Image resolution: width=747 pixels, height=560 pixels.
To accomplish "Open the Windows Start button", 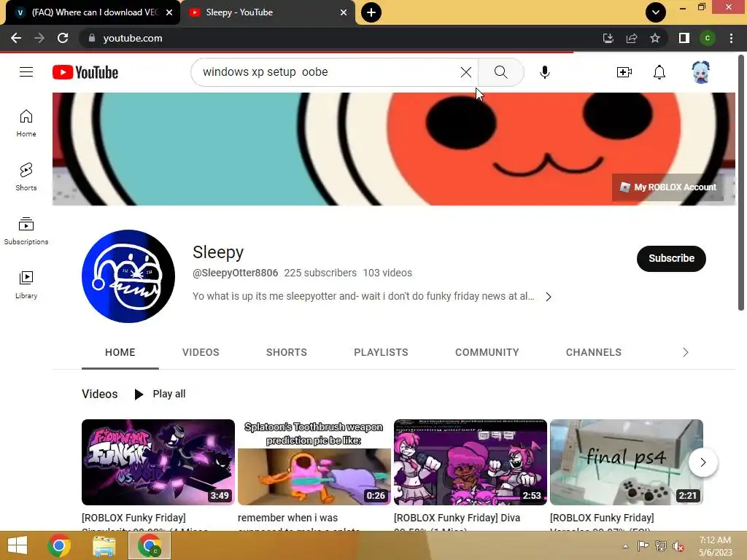I will (18, 545).
